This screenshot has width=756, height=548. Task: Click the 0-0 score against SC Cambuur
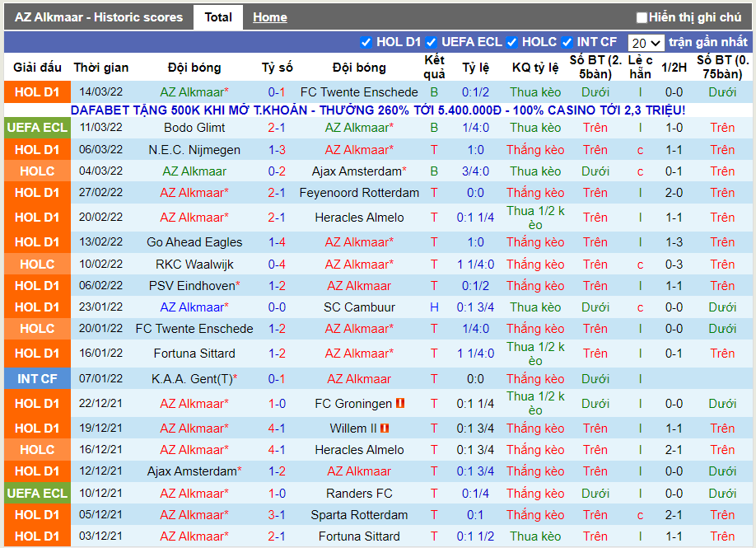coord(277,307)
